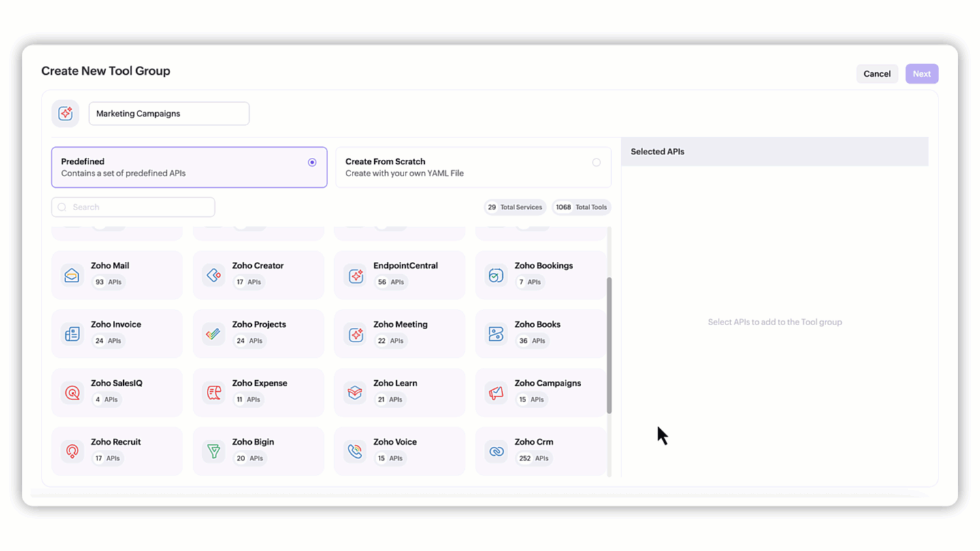
Task: Click the 24 APIs badge under Zoho Invoice
Action: (x=108, y=341)
